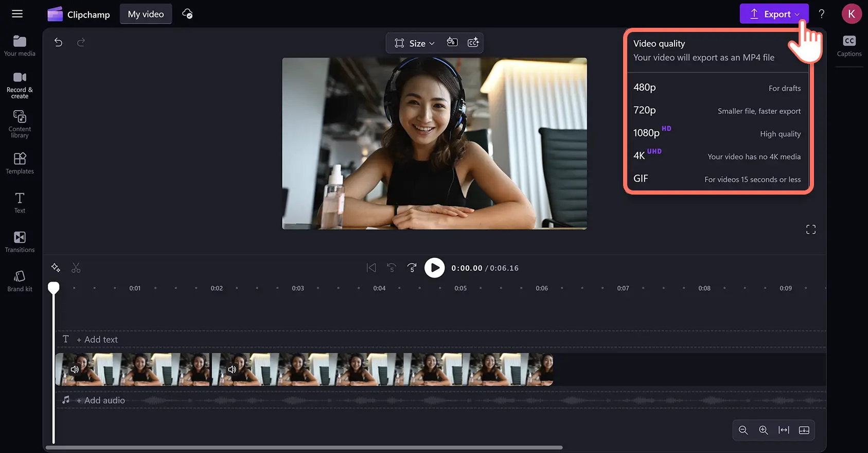Click the audio track music note icon
Viewport: 868px width, 453px height.
66,400
